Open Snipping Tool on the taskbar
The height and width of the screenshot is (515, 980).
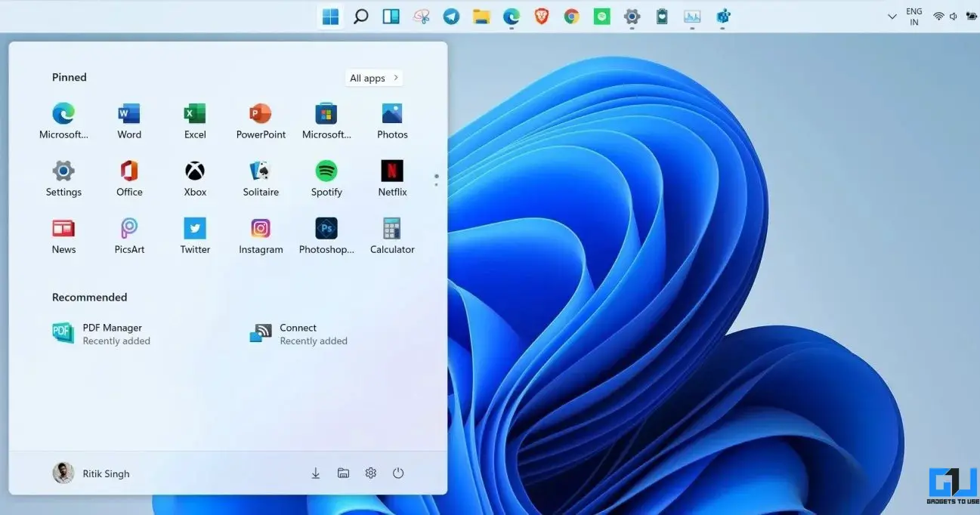(x=421, y=17)
